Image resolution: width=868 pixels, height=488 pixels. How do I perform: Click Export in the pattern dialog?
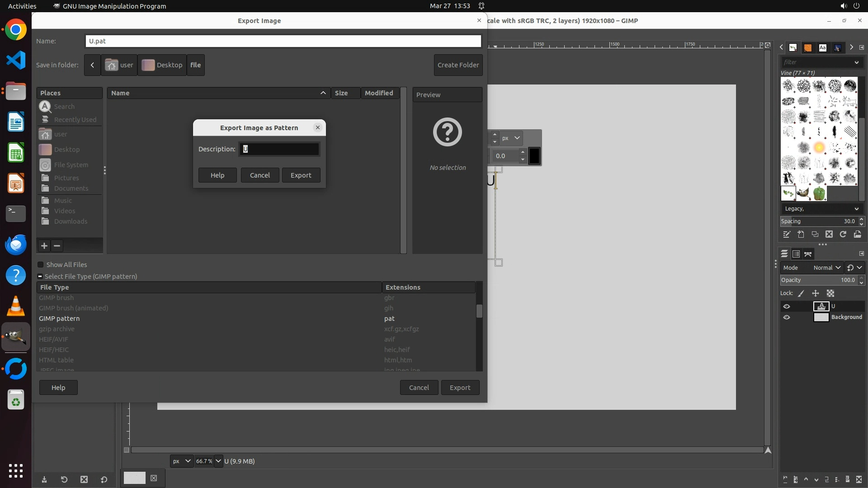301,175
